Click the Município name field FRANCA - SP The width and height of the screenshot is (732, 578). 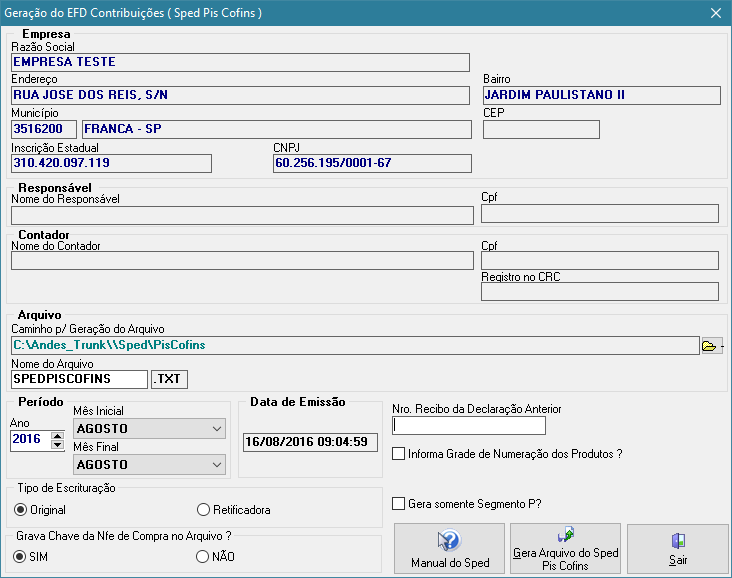tap(277, 129)
